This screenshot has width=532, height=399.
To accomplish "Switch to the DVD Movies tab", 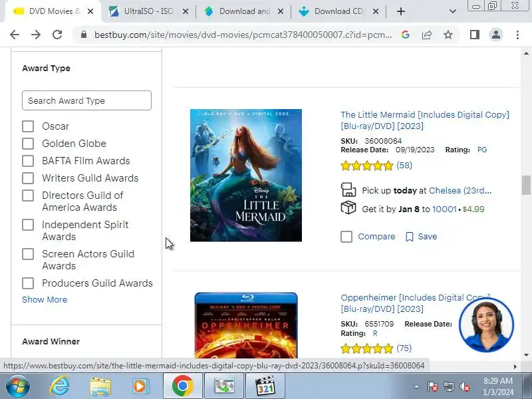I will pyautogui.click(x=51, y=11).
